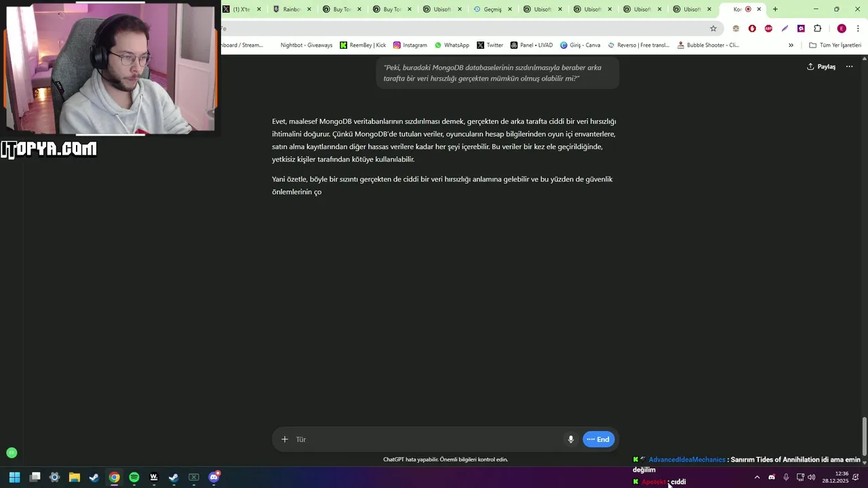This screenshot has height=488, width=868.
Task: Open the Nightbot - Giveaways bookmark
Action: 307,45
